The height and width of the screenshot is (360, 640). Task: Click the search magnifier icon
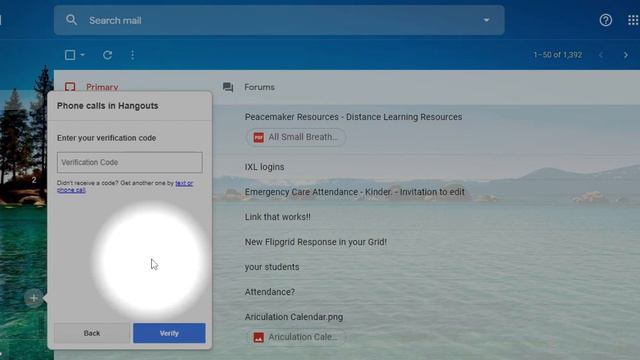pos(71,20)
